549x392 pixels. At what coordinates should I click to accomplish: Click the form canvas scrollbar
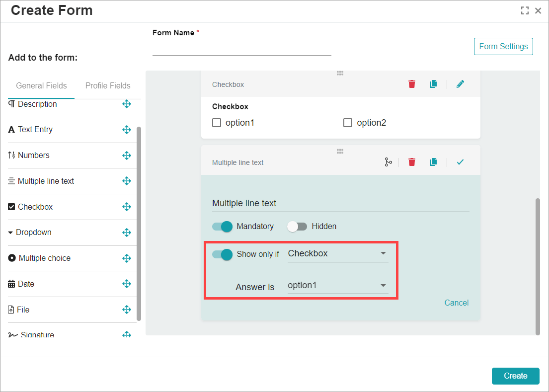[x=538, y=267]
